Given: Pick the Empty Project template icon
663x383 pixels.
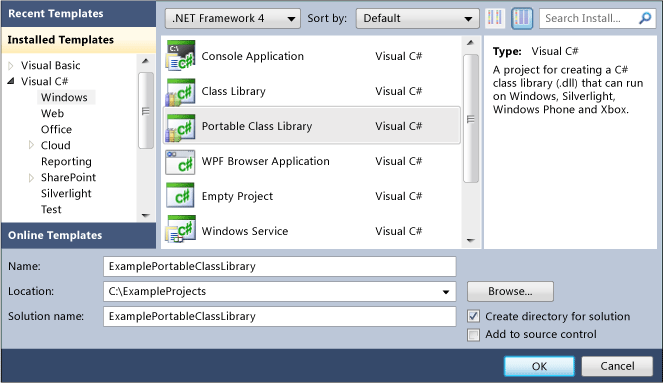Looking at the screenshot, I should [181, 196].
